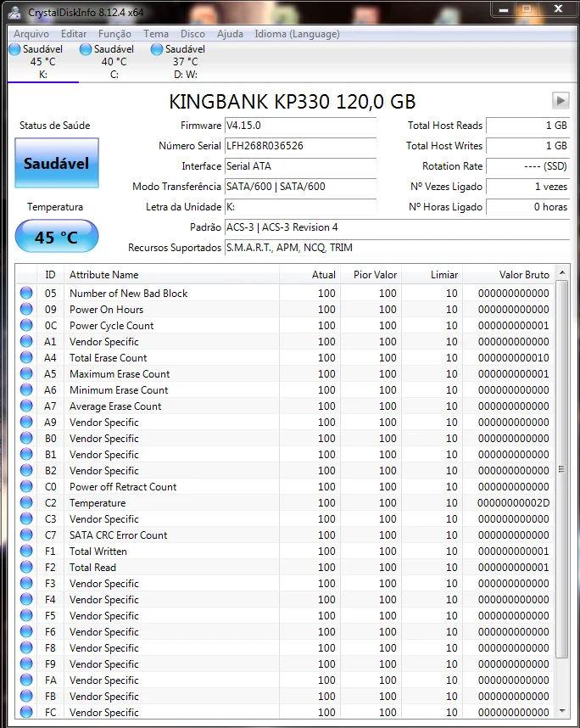Viewport: 580px width, 728px height.
Task: Click the Atual column header
Action: pos(310,275)
